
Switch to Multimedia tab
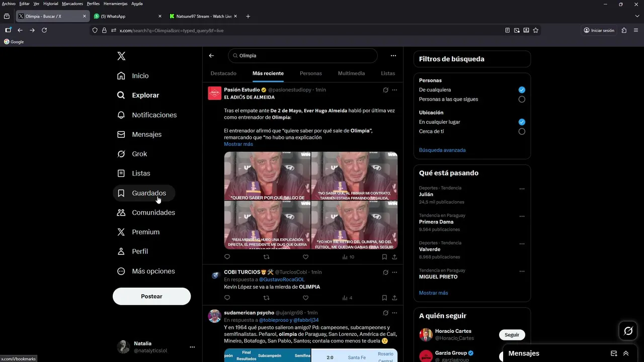[x=351, y=73]
